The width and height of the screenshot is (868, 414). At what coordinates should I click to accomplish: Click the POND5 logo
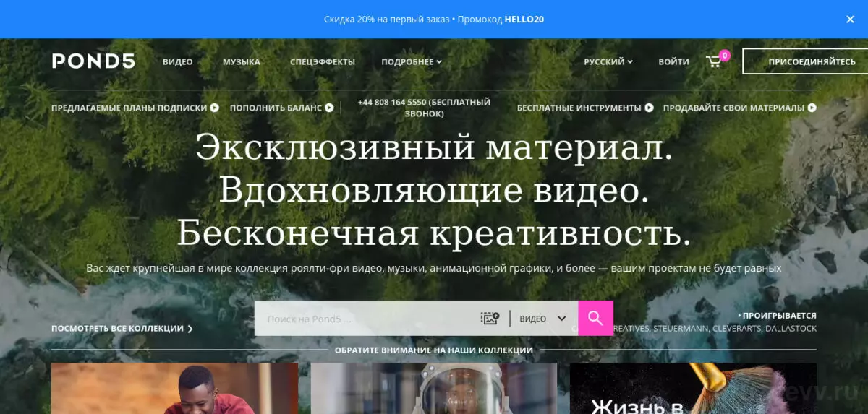(93, 61)
